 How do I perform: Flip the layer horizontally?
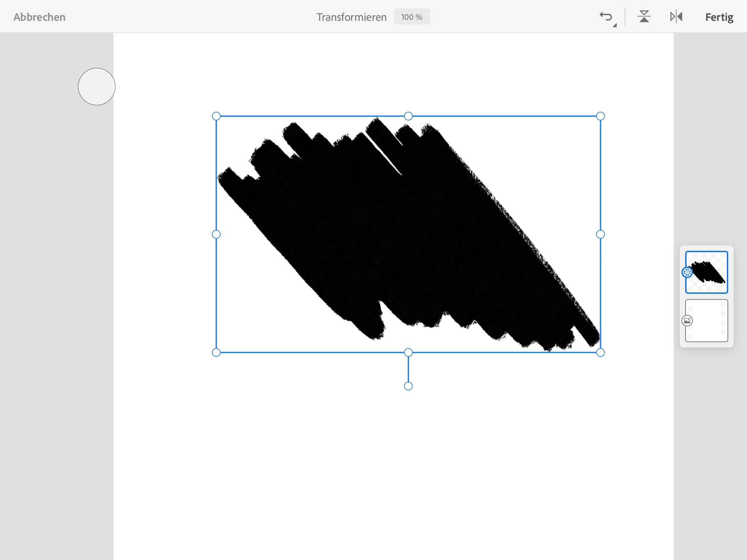tap(676, 16)
